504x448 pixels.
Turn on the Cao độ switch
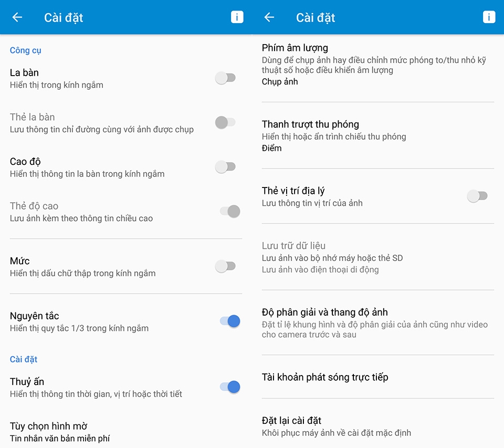225,167
